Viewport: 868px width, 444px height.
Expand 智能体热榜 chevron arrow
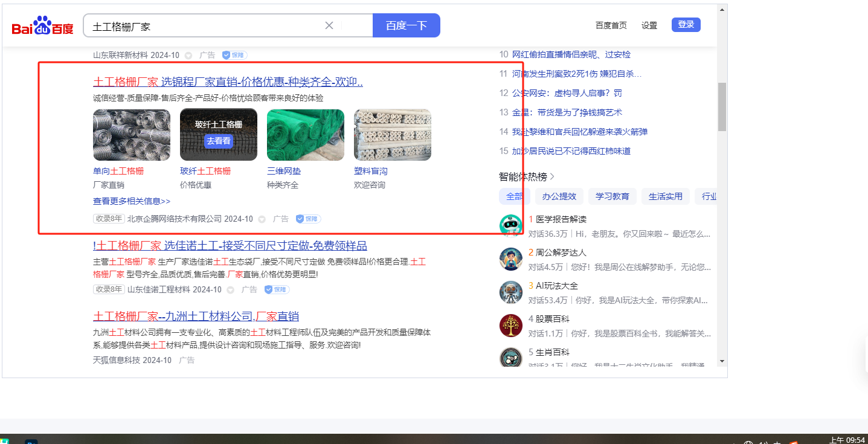click(x=552, y=177)
